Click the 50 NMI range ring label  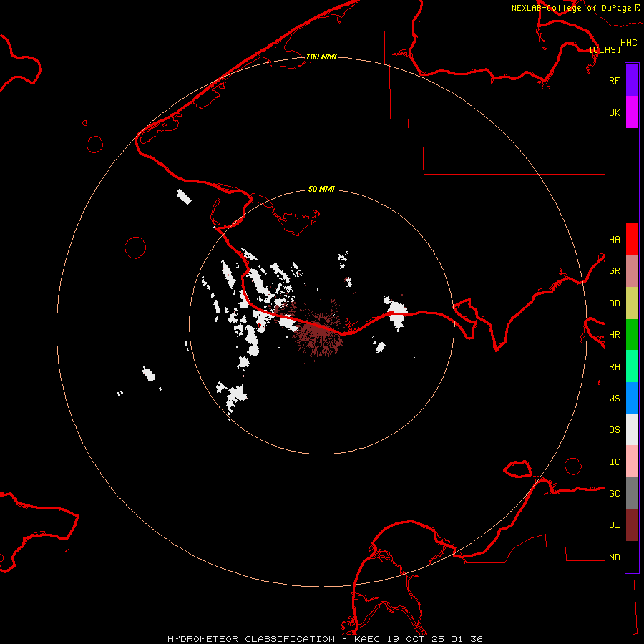pos(321,189)
